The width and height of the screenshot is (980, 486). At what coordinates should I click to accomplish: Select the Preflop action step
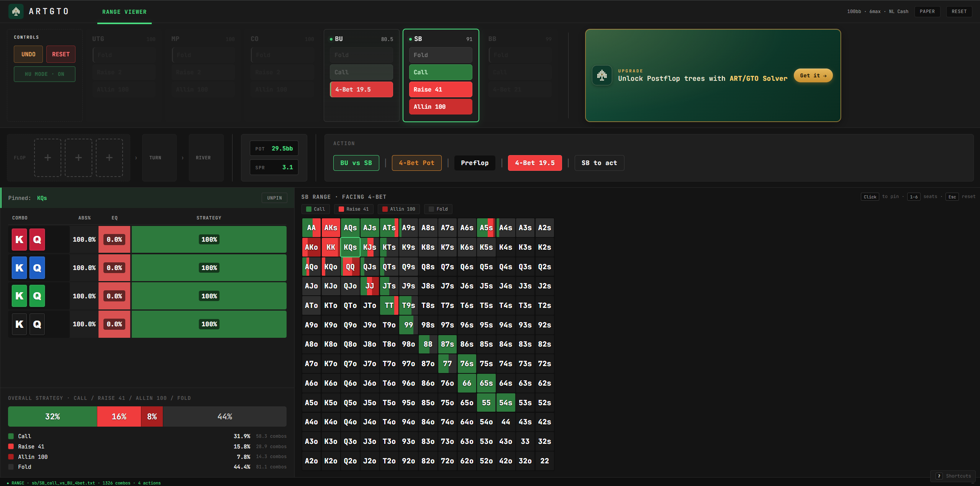[475, 163]
